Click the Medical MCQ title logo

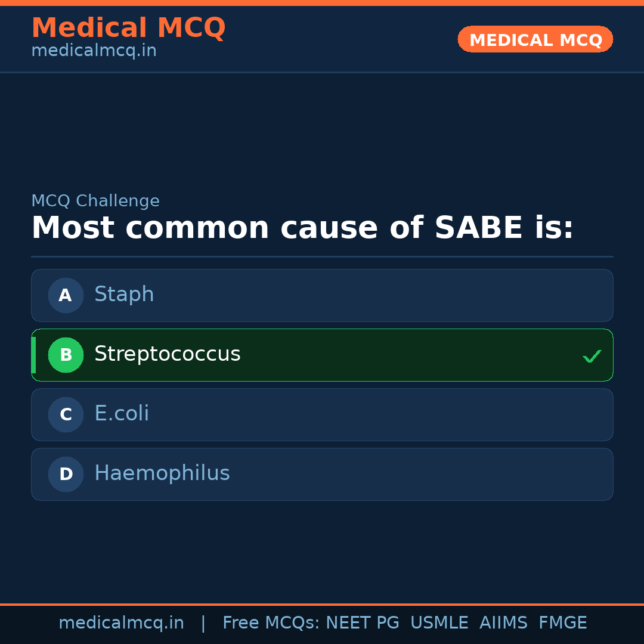[x=128, y=28]
